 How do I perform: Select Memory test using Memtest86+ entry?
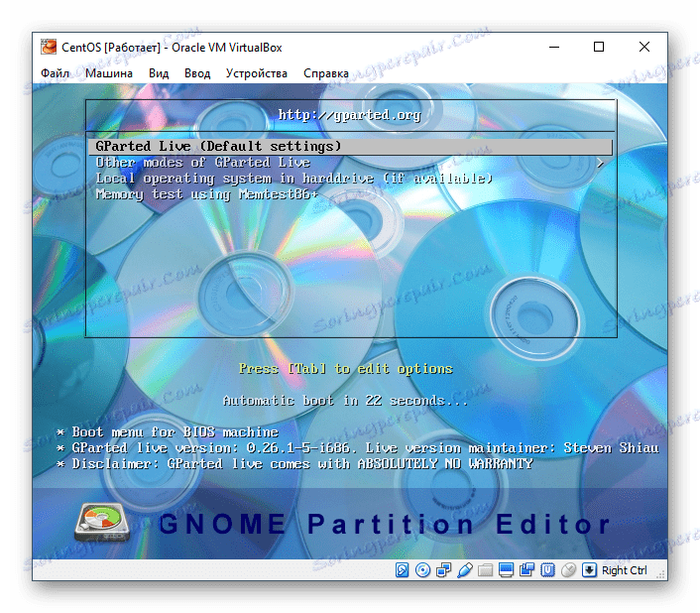click(x=350, y=194)
